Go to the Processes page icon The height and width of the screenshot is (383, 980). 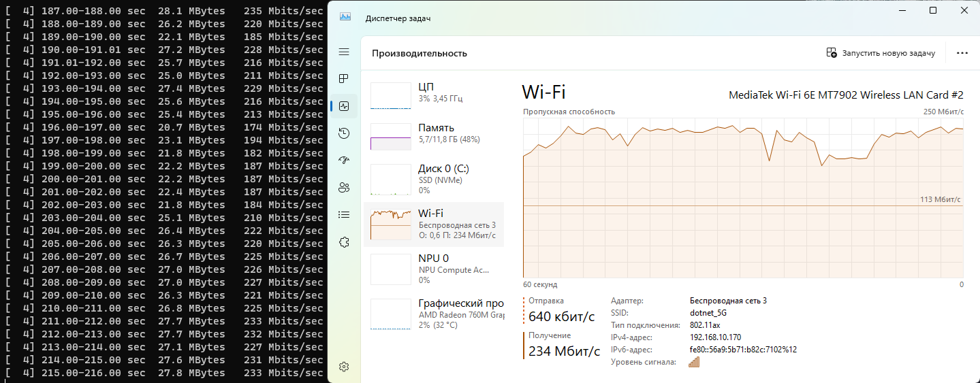(x=344, y=78)
